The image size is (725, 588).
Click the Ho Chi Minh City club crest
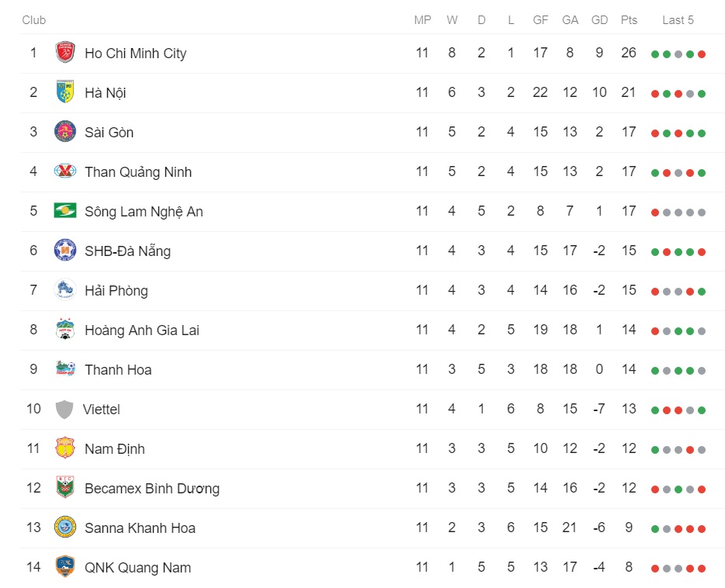(65, 52)
